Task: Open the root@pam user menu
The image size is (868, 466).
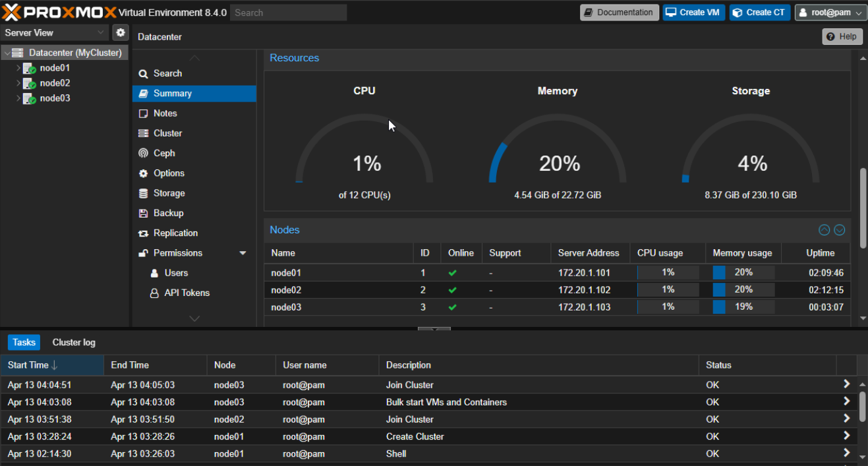Action: pyautogui.click(x=830, y=13)
